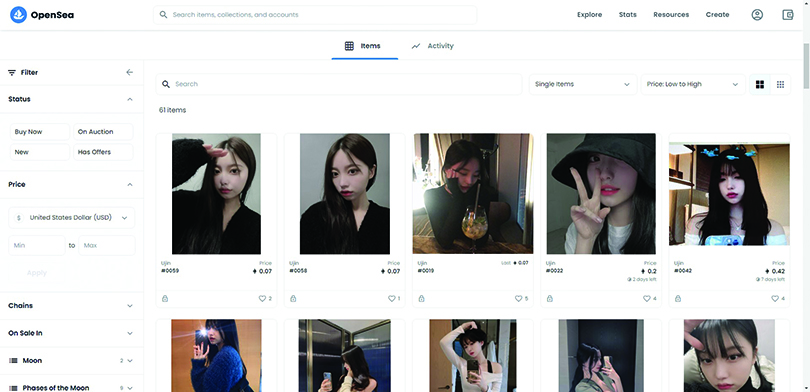Toggle the Buy Now status filter
Image resolution: width=810 pixels, height=392 pixels.
point(40,132)
